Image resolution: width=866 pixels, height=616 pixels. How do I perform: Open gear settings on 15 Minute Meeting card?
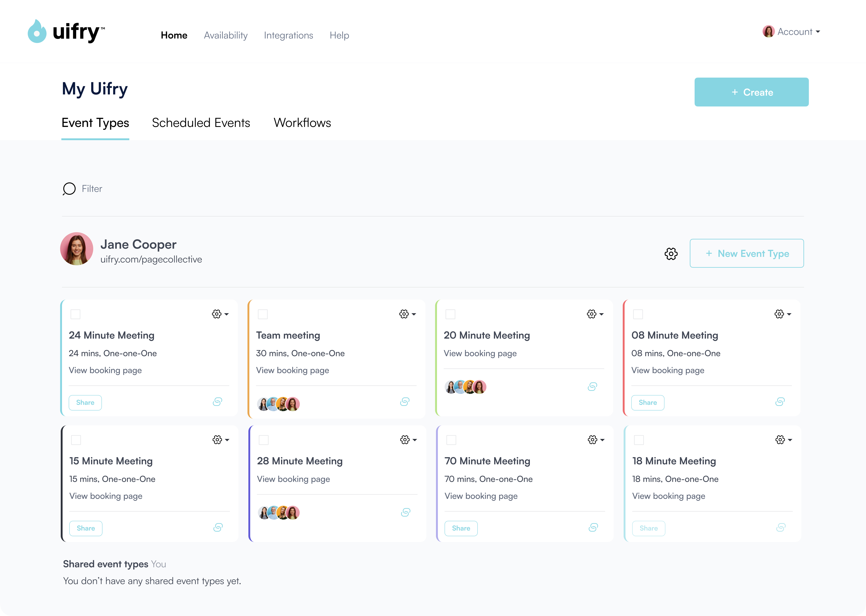tap(217, 440)
